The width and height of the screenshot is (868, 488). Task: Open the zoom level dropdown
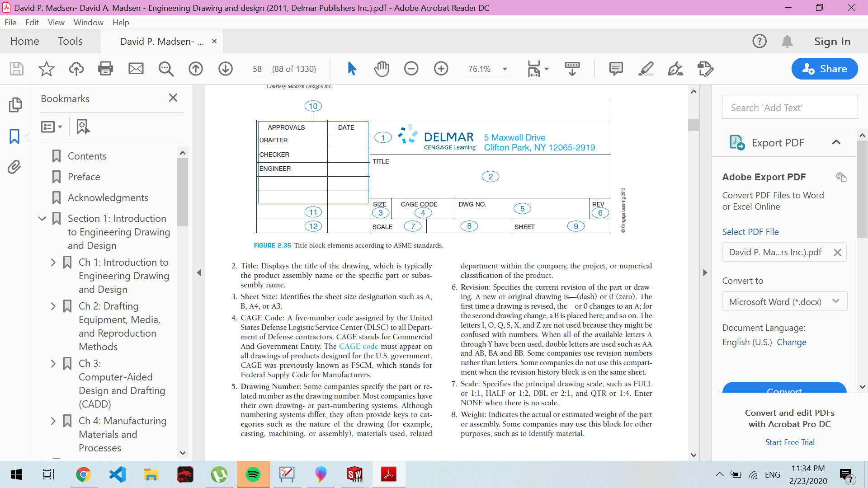(505, 69)
